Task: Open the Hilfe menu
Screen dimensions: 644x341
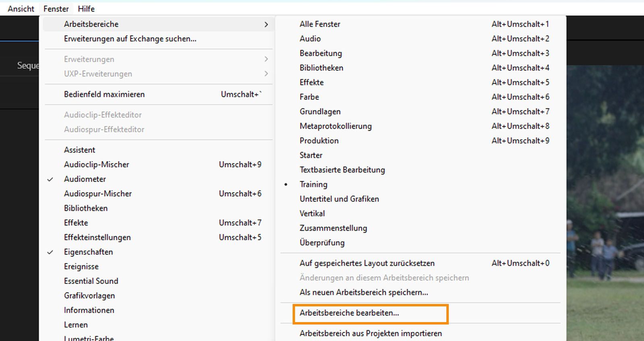Action: (86, 8)
